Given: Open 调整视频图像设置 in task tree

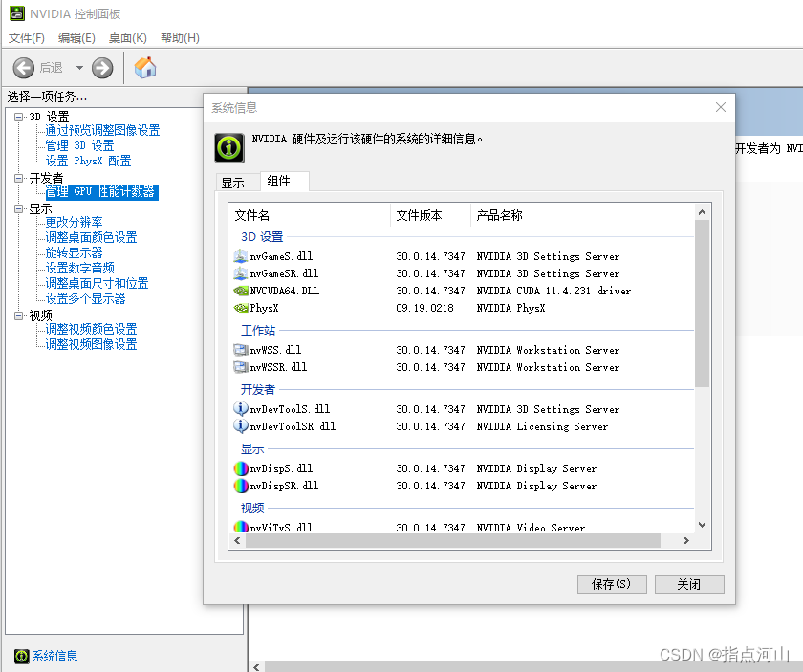Looking at the screenshot, I should coord(91,344).
